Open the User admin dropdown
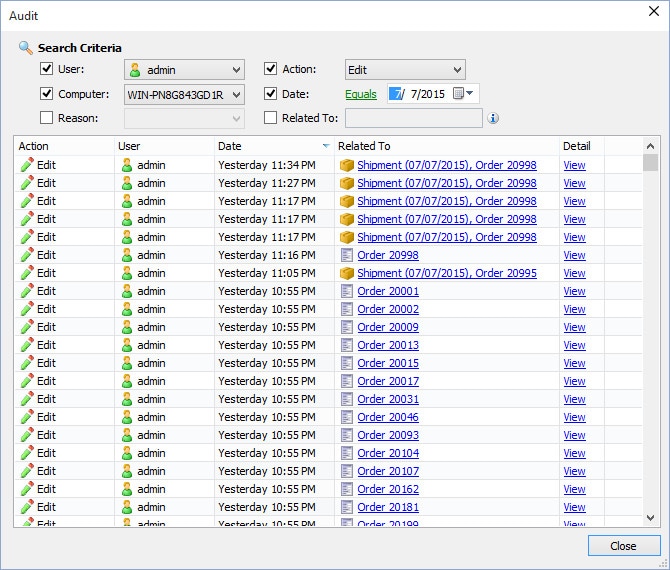Image resolution: width=670 pixels, height=570 pixels. 185,70
